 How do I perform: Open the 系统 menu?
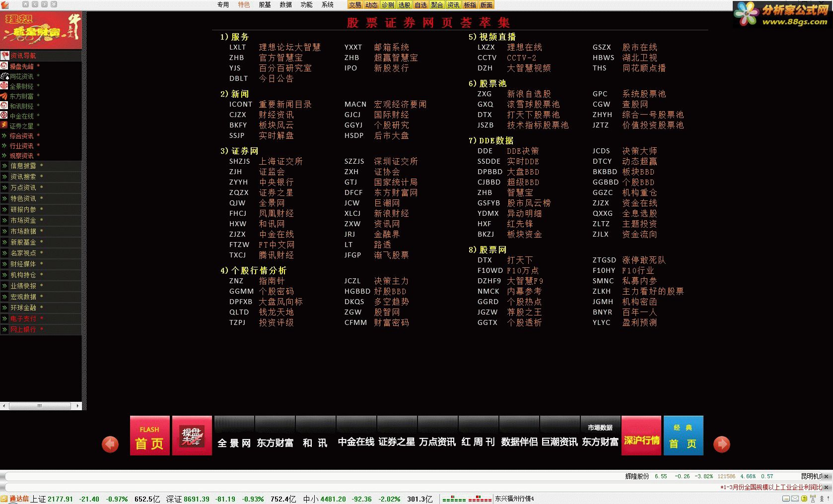(x=328, y=4)
